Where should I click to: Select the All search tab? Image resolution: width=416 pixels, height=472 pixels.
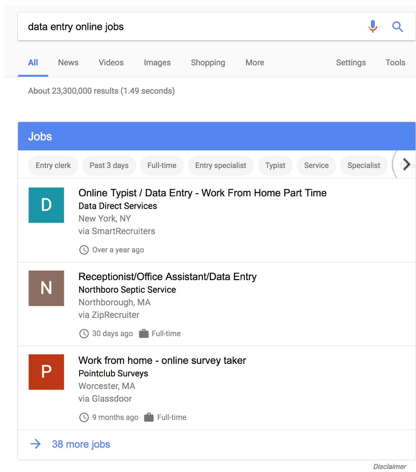[x=33, y=63]
